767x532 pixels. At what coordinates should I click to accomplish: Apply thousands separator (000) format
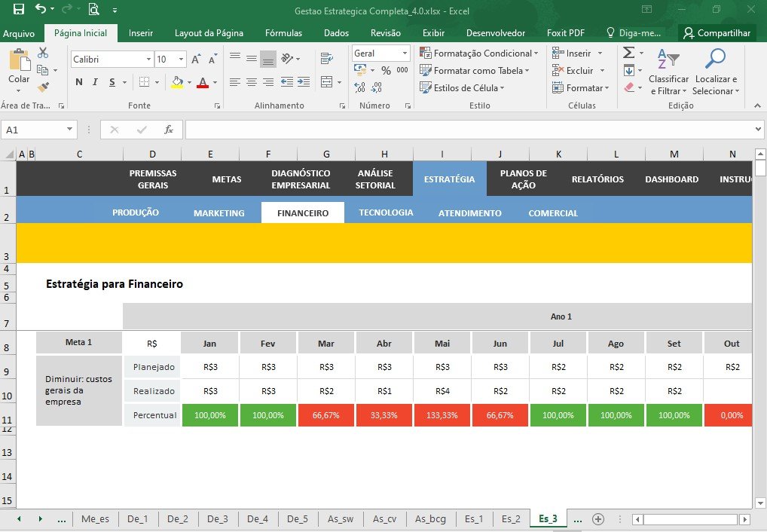(x=402, y=71)
